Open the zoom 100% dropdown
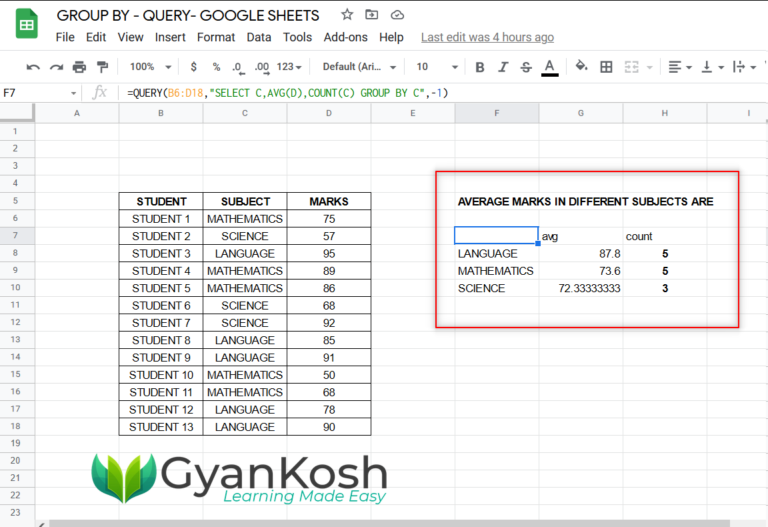 150,67
